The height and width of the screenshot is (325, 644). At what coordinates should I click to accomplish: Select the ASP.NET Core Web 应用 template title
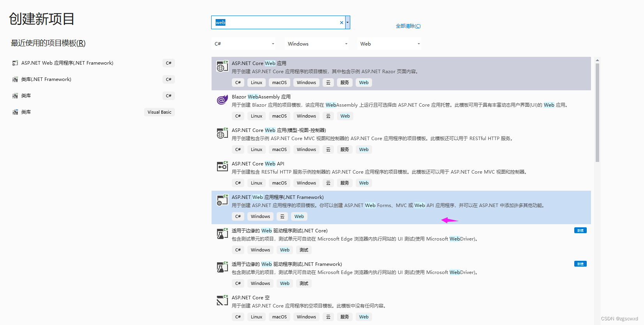coord(259,63)
